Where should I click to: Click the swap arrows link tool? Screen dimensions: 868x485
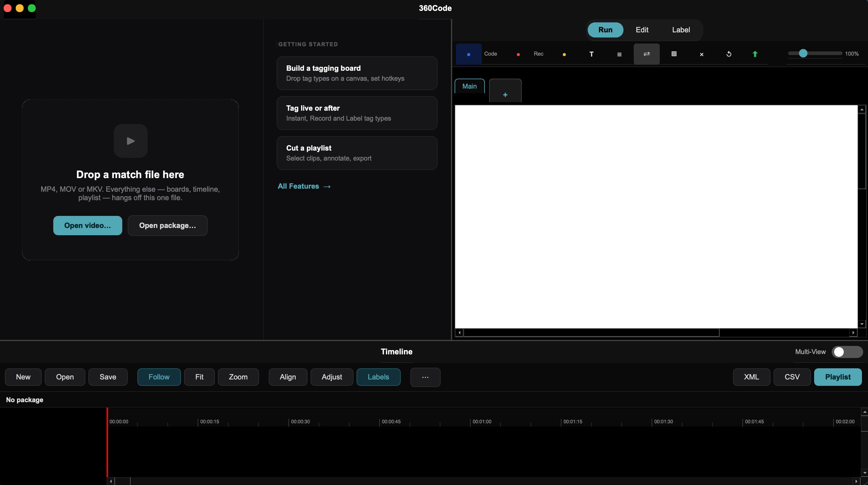(647, 54)
